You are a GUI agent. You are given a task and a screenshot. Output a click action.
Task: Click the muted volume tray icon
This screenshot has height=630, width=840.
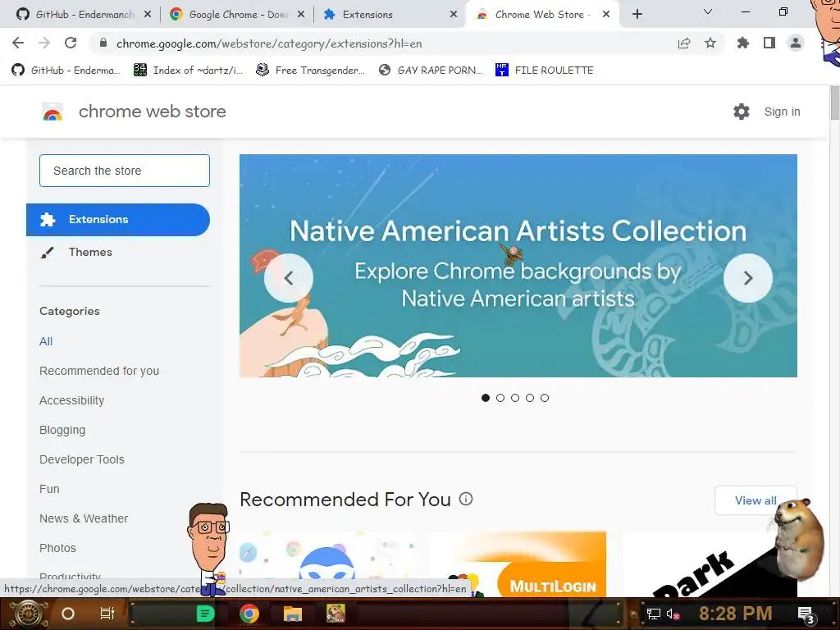click(673, 614)
